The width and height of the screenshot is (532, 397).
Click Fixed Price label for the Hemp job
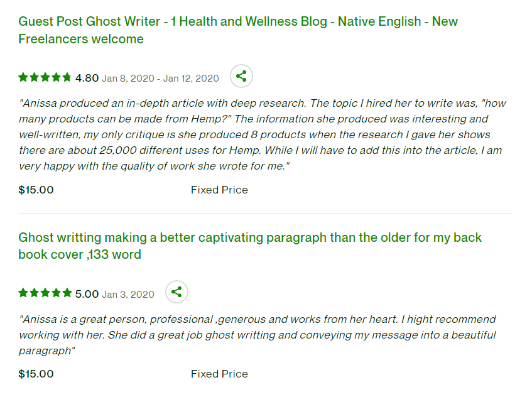pos(219,190)
